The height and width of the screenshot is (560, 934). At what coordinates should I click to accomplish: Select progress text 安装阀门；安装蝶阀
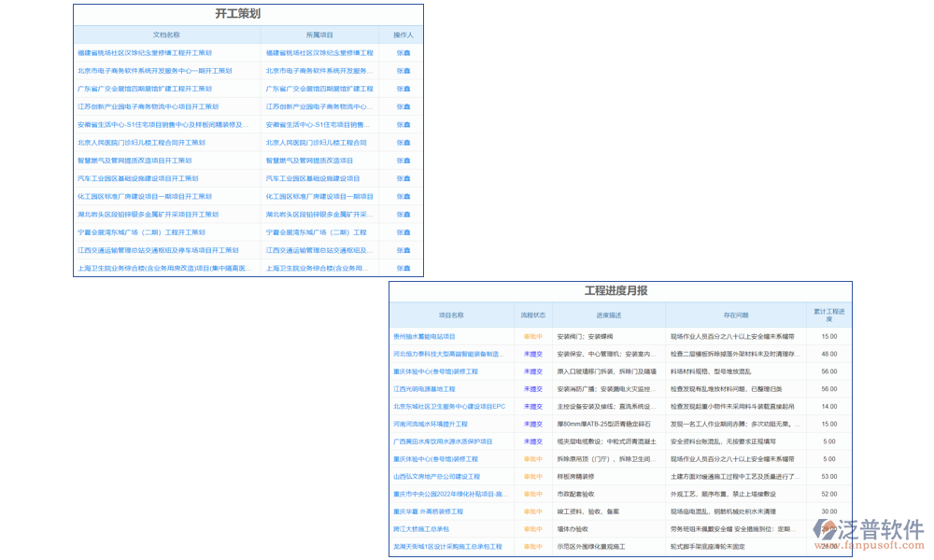click(x=585, y=337)
